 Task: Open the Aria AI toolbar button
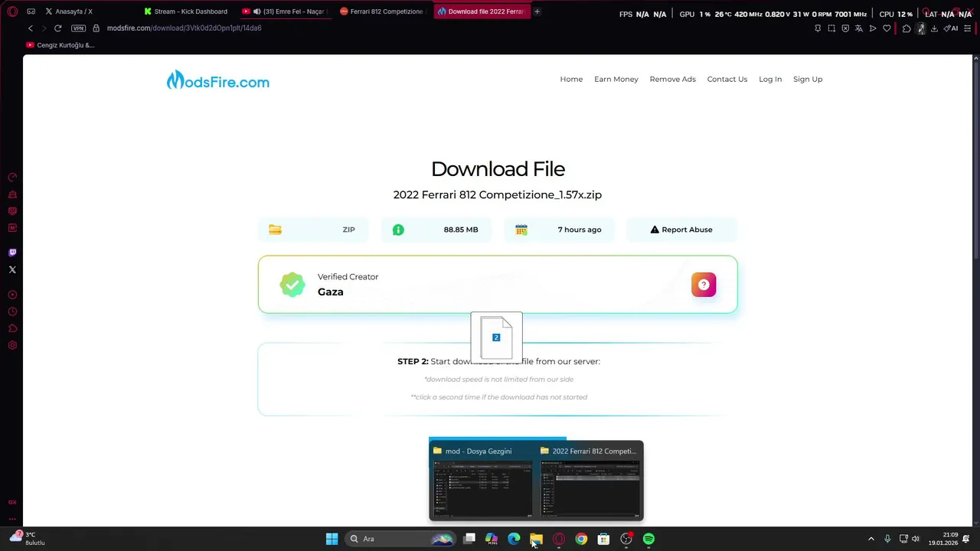coord(951,28)
